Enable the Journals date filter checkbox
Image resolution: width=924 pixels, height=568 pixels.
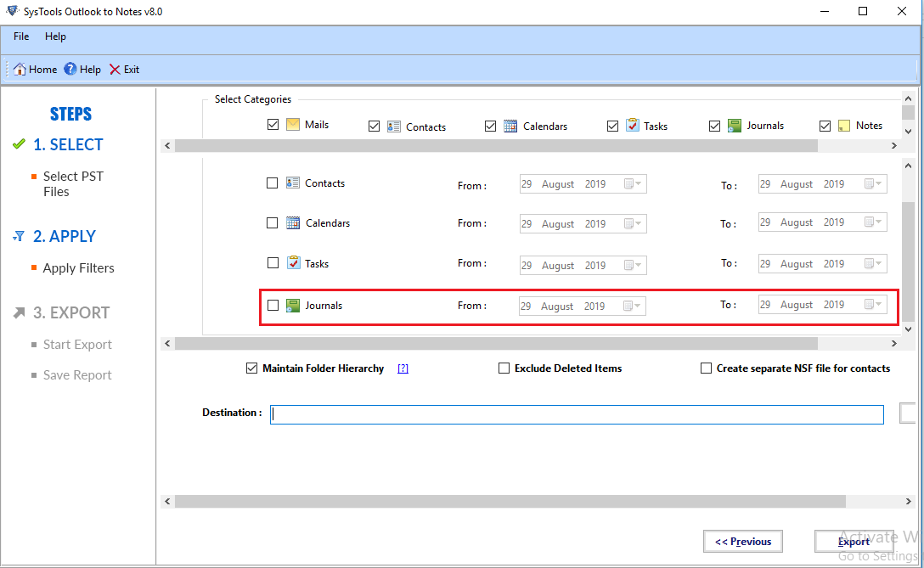(273, 305)
